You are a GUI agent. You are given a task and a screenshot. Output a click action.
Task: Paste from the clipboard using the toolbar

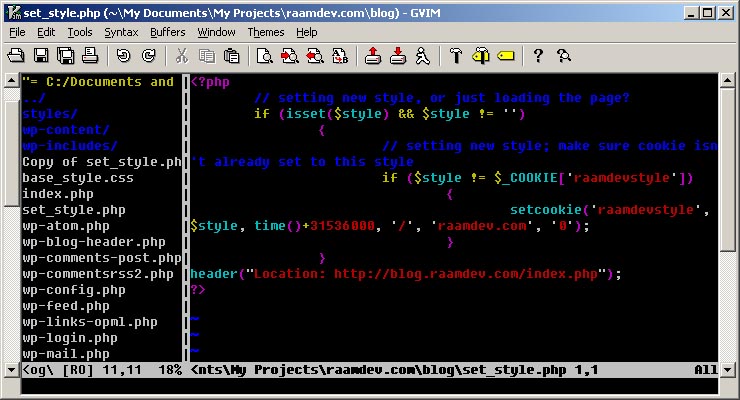[230, 56]
